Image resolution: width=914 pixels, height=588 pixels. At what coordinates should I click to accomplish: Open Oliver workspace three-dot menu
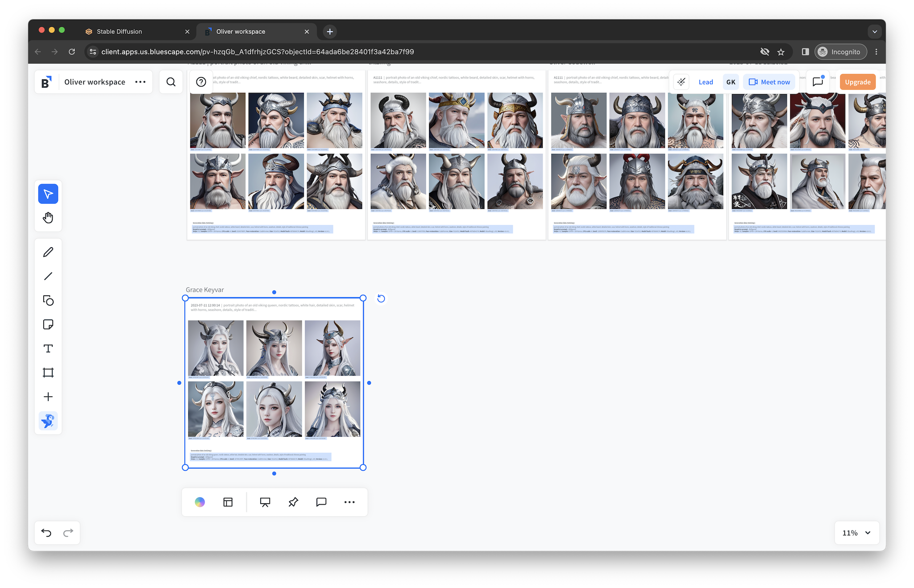coord(140,82)
